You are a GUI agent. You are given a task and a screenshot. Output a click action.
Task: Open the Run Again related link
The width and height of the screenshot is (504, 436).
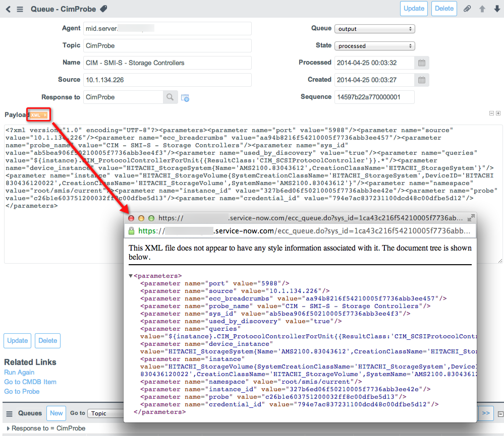point(19,372)
